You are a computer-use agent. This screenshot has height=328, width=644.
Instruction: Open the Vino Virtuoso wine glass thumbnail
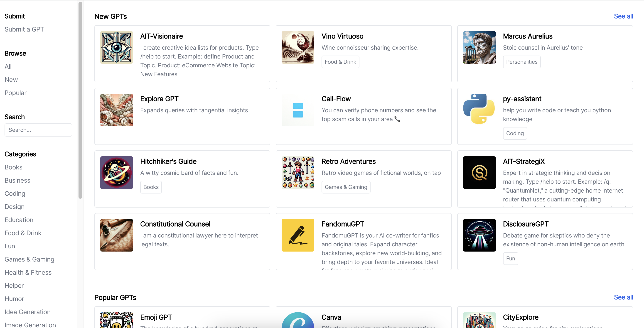click(x=298, y=47)
